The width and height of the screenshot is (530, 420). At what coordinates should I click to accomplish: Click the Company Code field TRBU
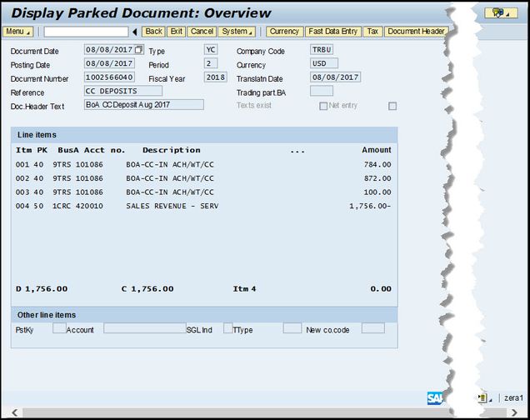pos(322,50)
